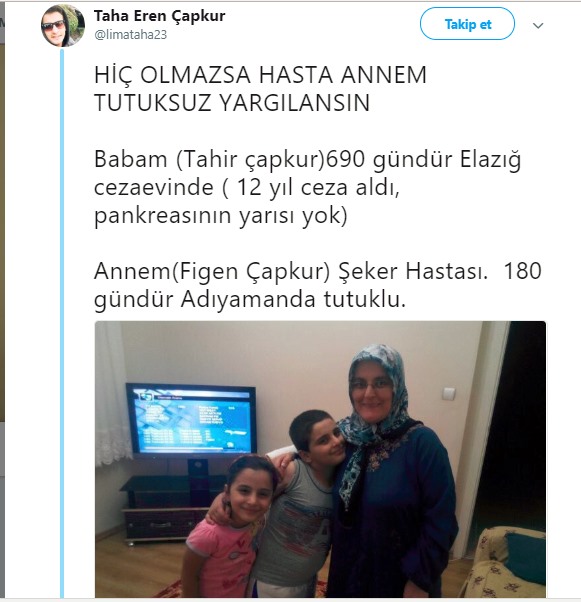Follow the account with Takip et

pyautogui.click(x=467, y=24)
